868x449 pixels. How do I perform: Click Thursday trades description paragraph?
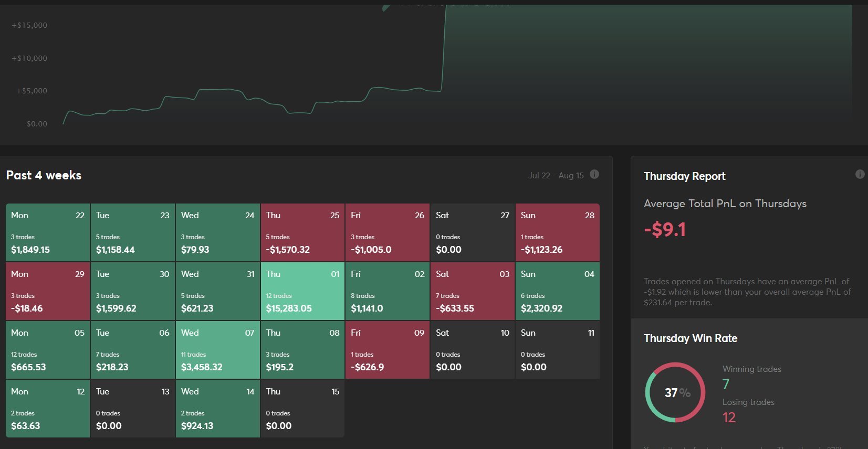(747, 292)
